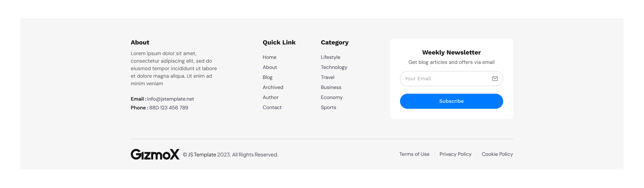The image size is (644, 188).
Task: Click the Contact quick link
Action: pos(272,107)
